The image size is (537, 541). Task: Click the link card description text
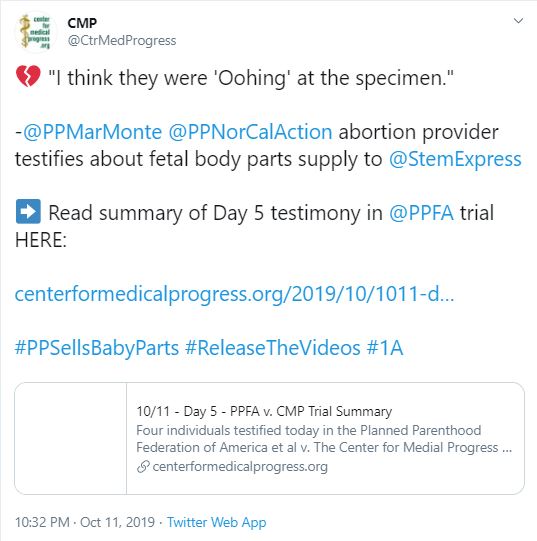point(324,439)
